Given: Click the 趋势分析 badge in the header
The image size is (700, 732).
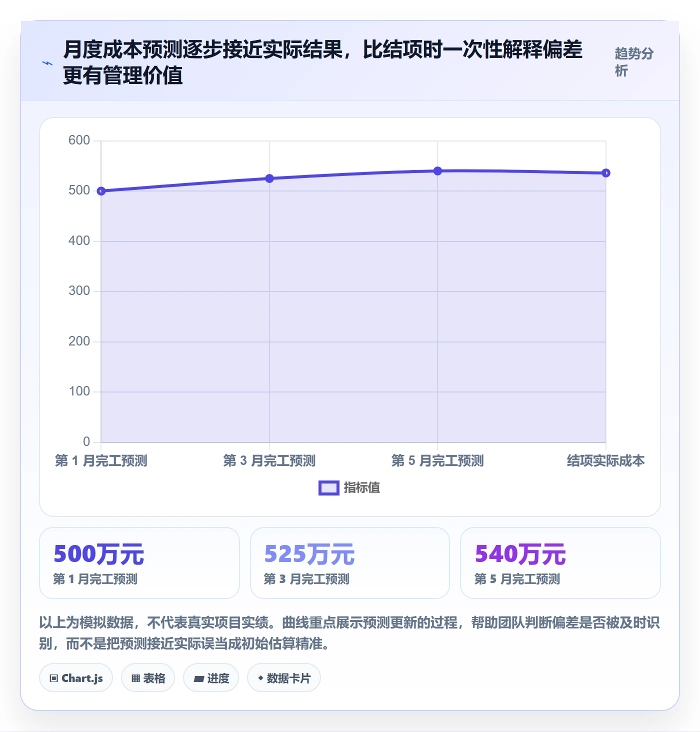Looking at the screenshot, I should coord(634,62).
